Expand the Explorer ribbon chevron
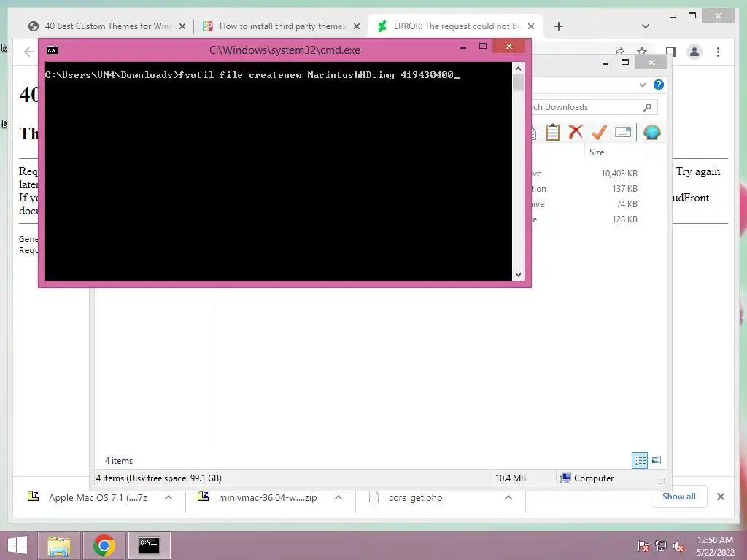Screen dimensions: 747x560 click(642, 85)
